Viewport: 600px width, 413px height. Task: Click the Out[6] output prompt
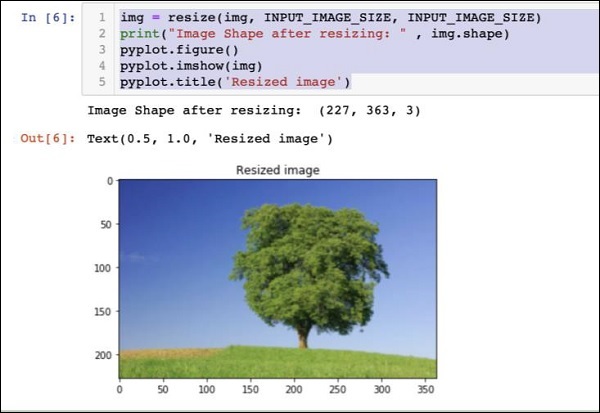coord(48,138)
